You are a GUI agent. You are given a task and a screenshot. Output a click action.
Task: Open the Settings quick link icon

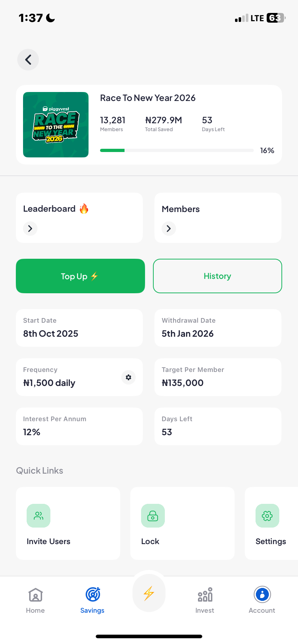[x=267, y=516]
